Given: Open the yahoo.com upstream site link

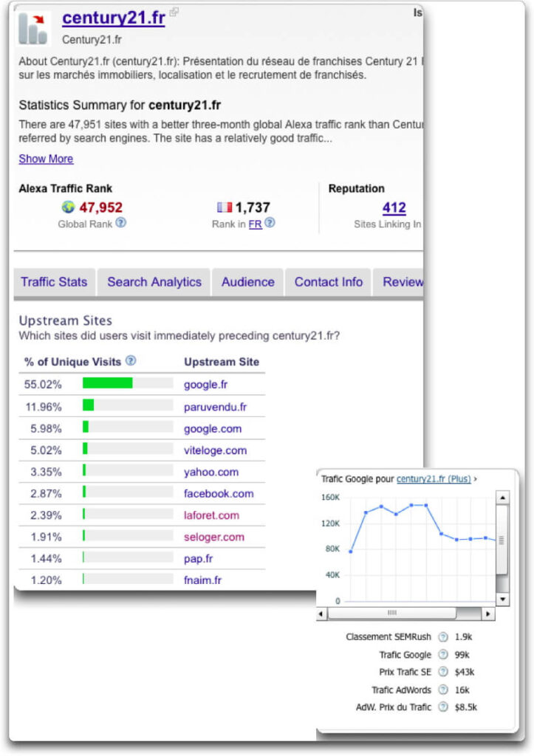Looking at the screenshot, I should click(x=211, y=472).
